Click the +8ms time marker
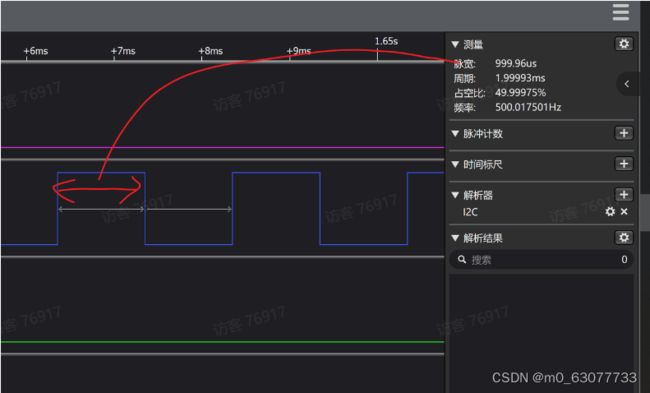Image resolution: width=650 pixels, height=393 pixels. (x=211, y=51)
